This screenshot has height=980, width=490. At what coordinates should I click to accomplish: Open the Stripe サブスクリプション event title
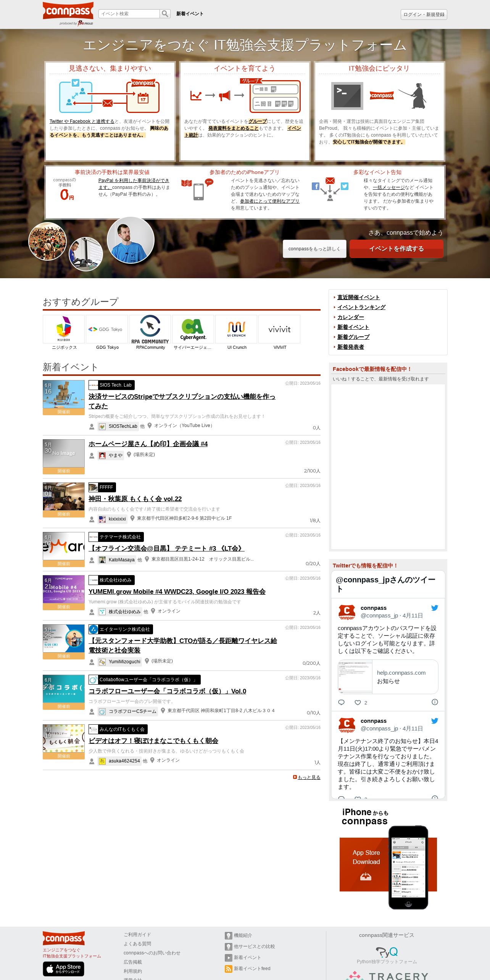[182, 401]
